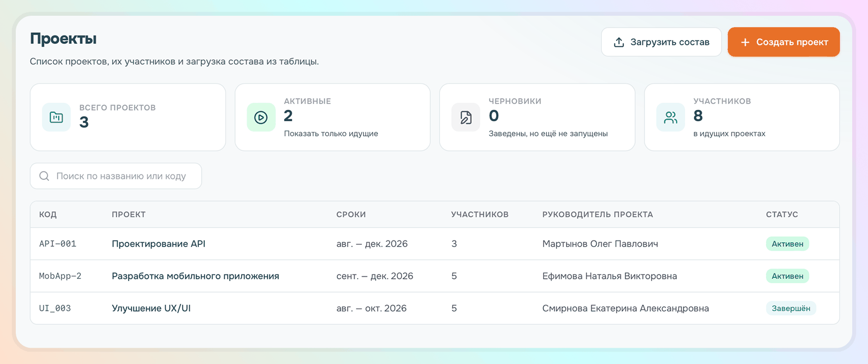Select the Всего проектов summary card

click(128, 117)
